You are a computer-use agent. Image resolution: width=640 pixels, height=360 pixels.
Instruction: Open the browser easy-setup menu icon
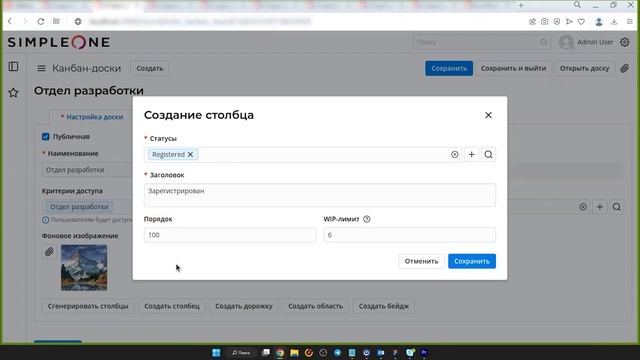[x=630, y=22]
